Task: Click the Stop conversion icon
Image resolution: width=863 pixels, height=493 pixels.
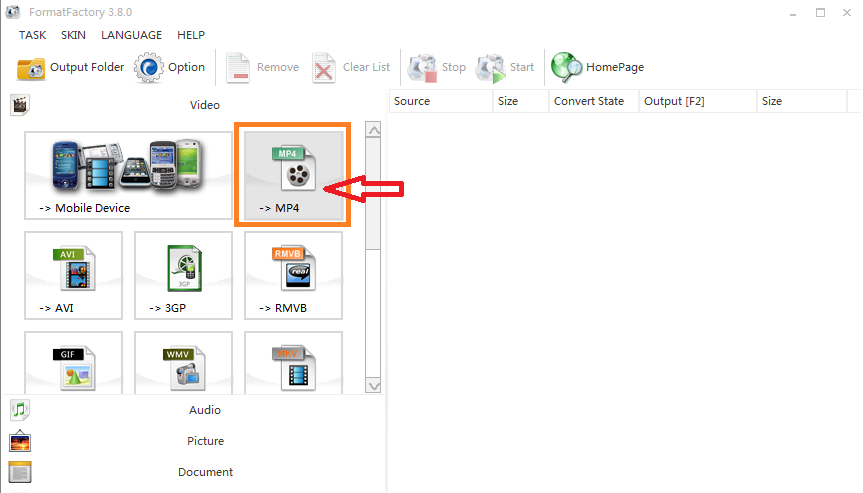Action: (422, 68)
